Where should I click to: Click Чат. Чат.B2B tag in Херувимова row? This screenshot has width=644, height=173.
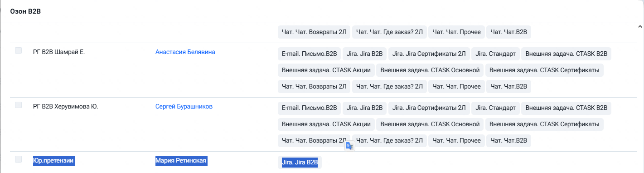click(508, 140)
